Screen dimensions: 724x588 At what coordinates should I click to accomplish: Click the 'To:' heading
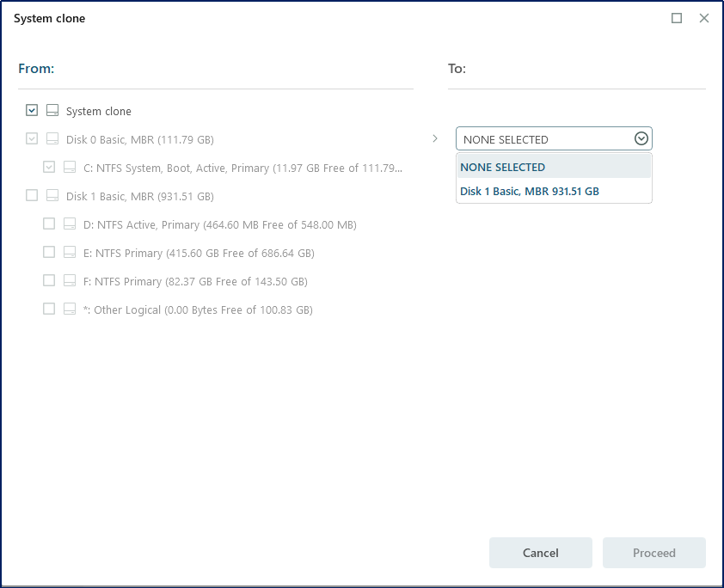[457, 68]
